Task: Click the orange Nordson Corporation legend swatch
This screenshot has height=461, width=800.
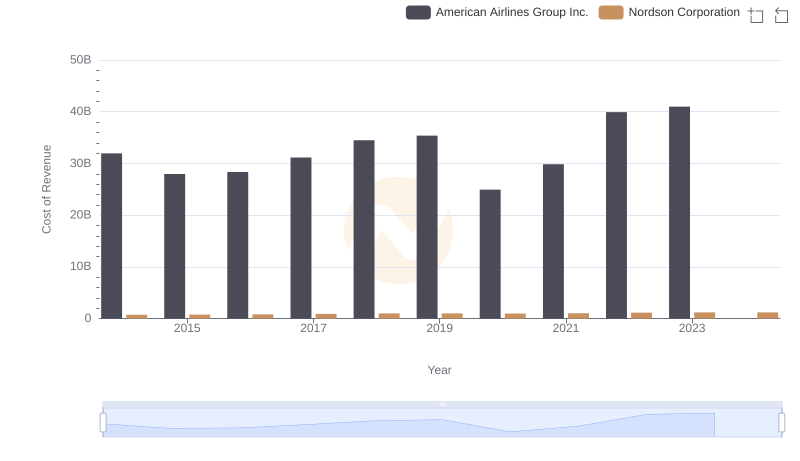Action: (x=611, y=12)
